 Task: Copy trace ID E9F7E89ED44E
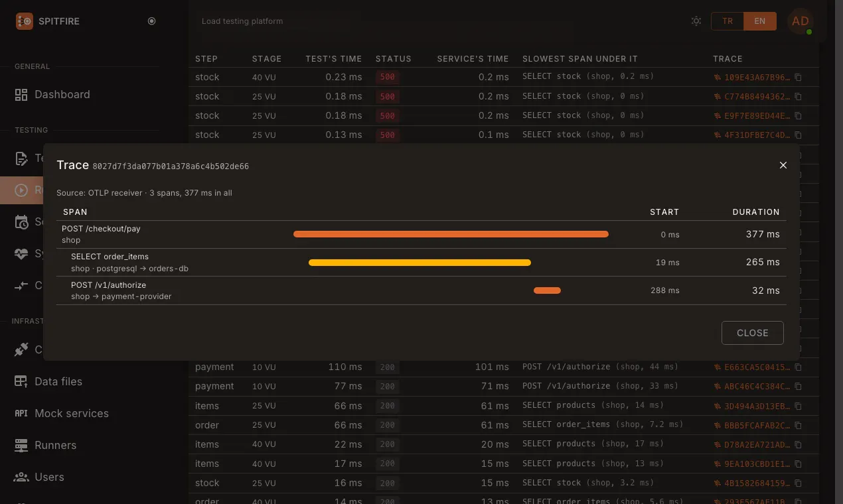pyautogui.click(x=799, y=116)
